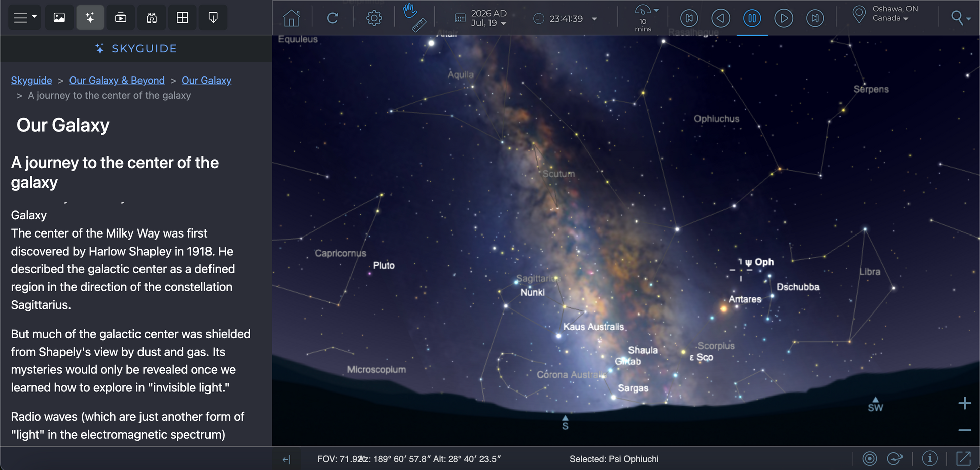Image resolution: width=980 pixels, height=470 pixels.
Task: Follow the Skyguide breadcrumb link
Action: tap(31, 81)
